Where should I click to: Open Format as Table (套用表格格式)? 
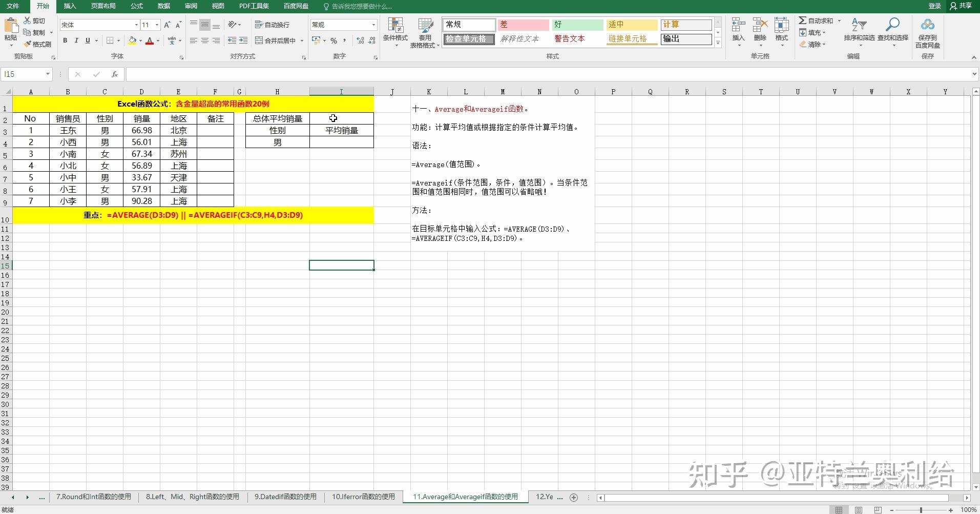[x=425, y=33]
